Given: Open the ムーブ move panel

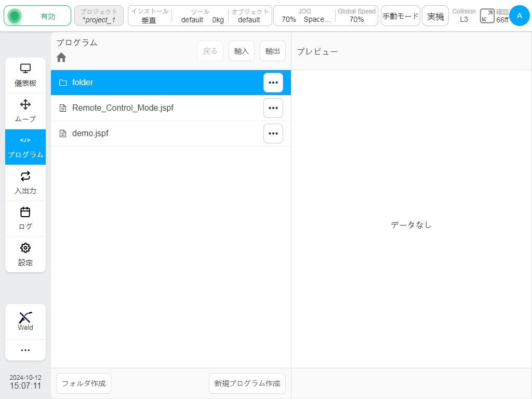Looking at the screenshot, I should pos(25,111).
